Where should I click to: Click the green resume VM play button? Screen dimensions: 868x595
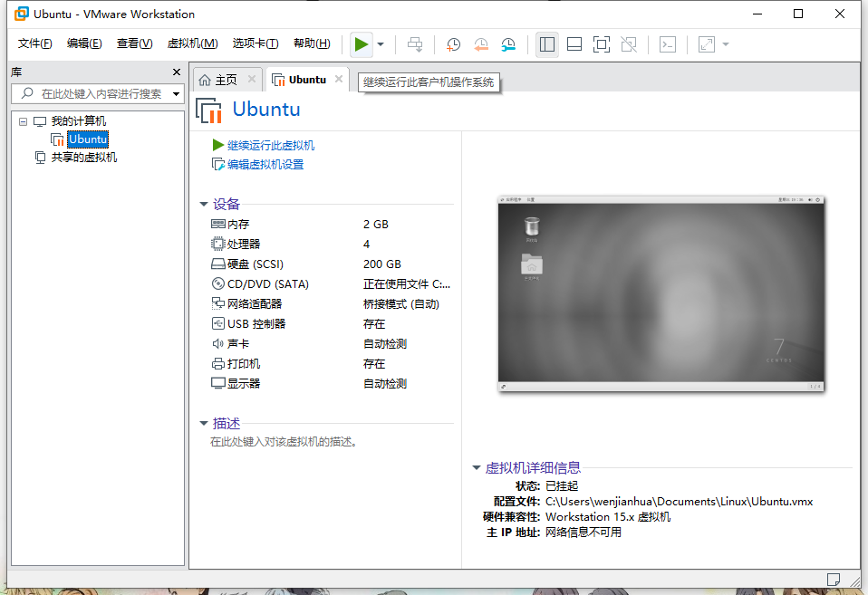361,44
